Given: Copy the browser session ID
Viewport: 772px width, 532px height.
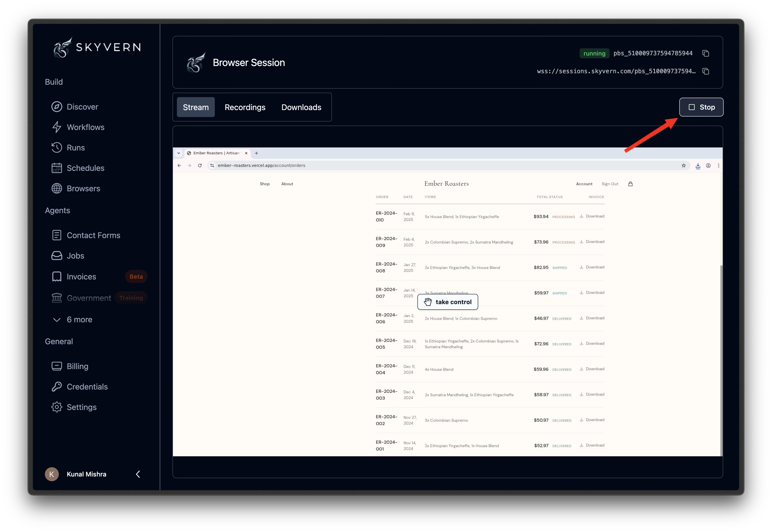Looking at the screenshot, I should tap(706, 53).
